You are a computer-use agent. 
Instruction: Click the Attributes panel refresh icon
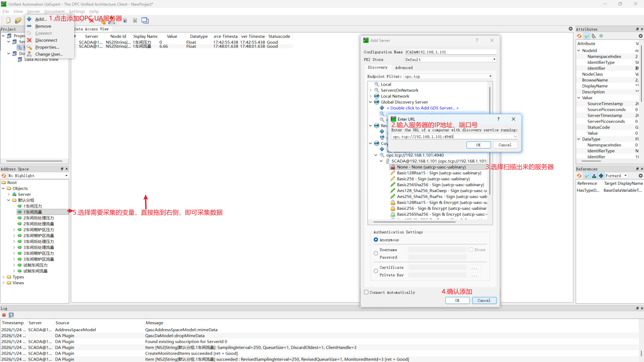[x=579, y=36]
